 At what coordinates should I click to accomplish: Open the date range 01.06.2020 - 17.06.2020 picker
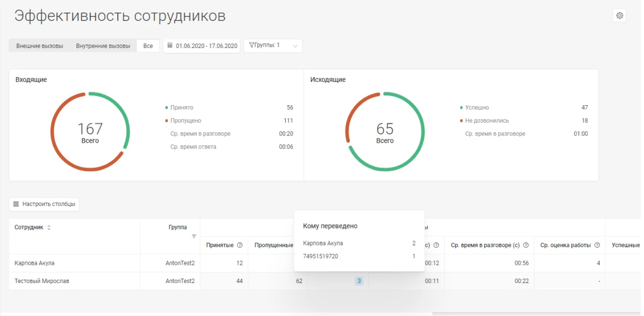pos(206,46)
